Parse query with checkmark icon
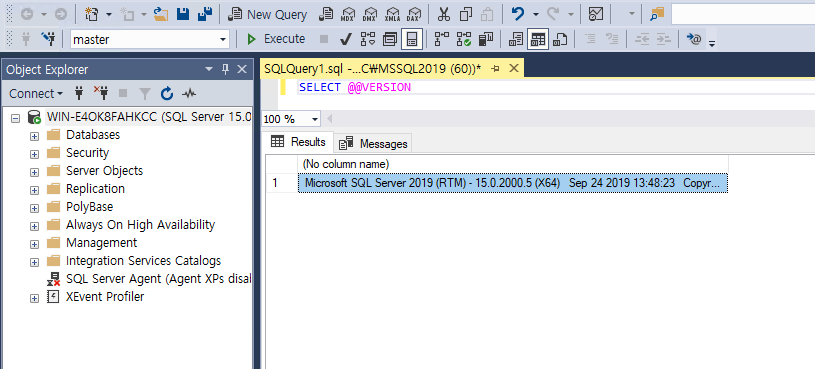Viewport: 815px width, 369px height. point(345,39)
